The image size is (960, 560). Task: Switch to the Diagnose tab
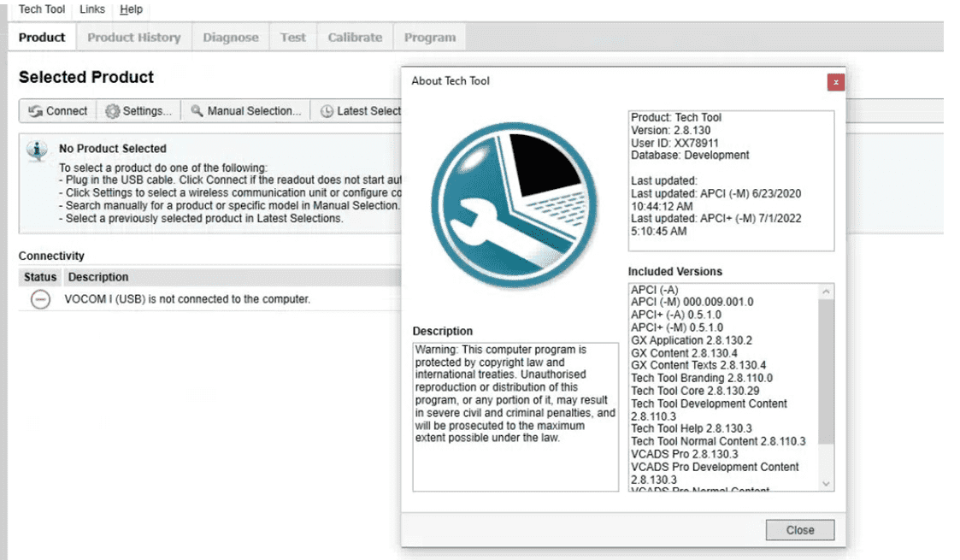[x=231, y=38]
